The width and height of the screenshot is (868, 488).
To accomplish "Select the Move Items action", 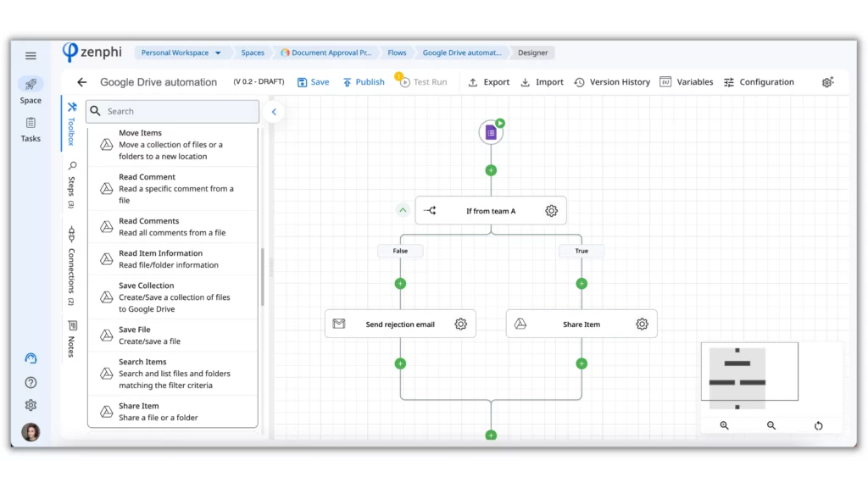I will tap(173, 145).
